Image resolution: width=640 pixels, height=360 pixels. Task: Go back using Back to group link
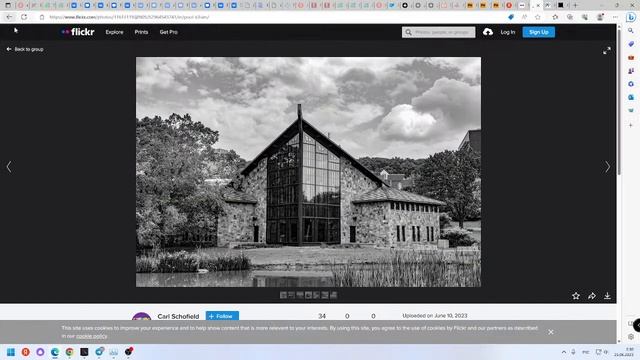tap(25, 49)
